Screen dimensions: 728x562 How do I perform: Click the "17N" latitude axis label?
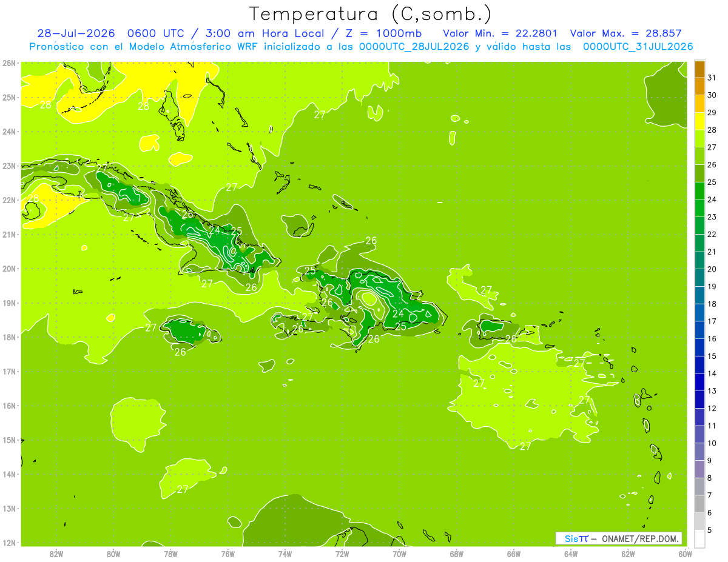pyautogui.click(x=8, y=372)
